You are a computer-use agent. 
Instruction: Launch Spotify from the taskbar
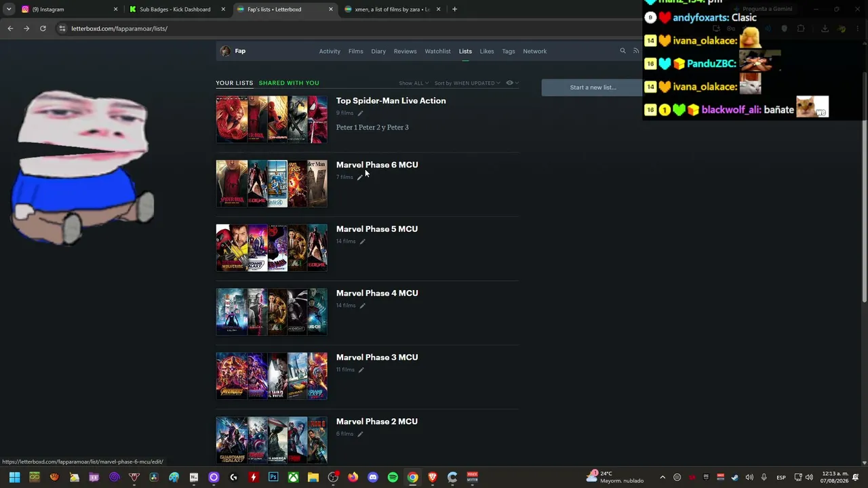point(393,477)
